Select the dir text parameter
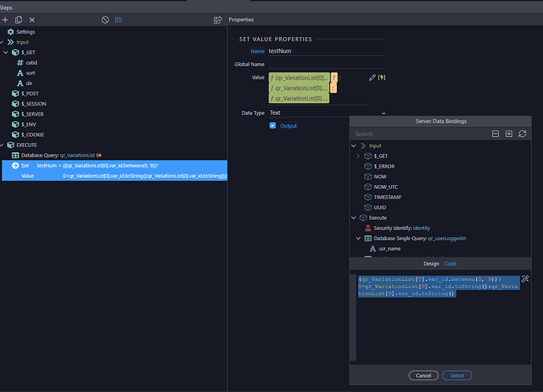Screen dimensions: 543x392 click(x=24, y=83)
